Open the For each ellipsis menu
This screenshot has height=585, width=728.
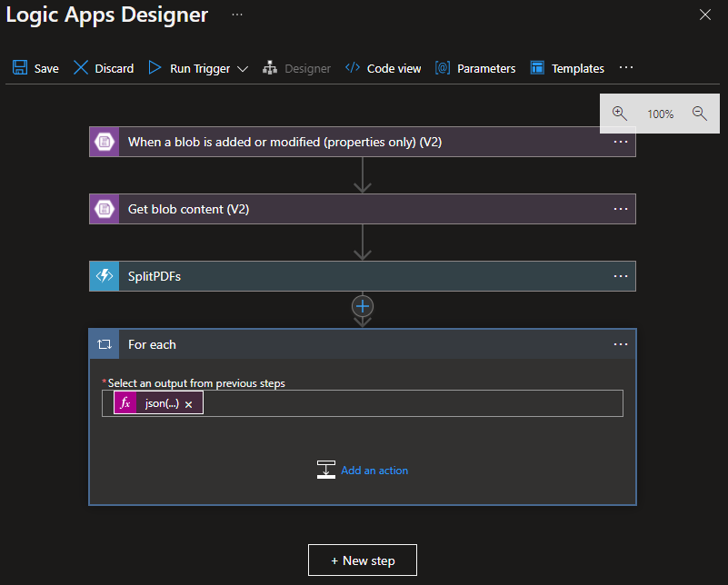pyautogui.click(x=621, y=344)
